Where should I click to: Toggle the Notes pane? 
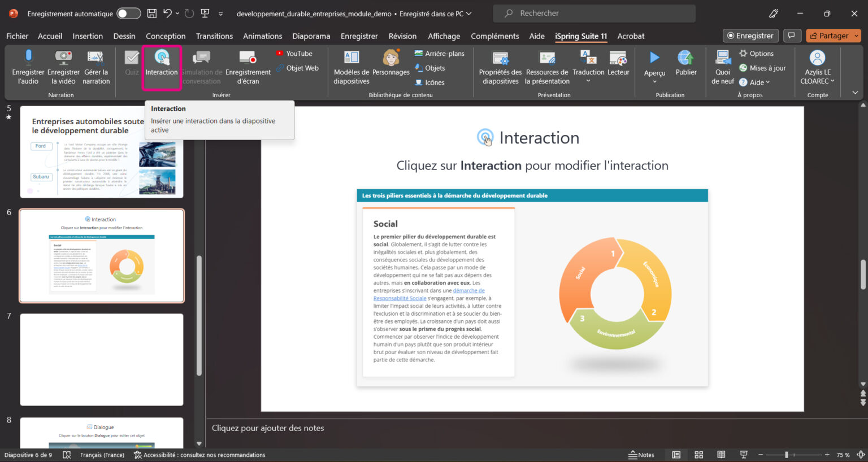coord(642,454)
